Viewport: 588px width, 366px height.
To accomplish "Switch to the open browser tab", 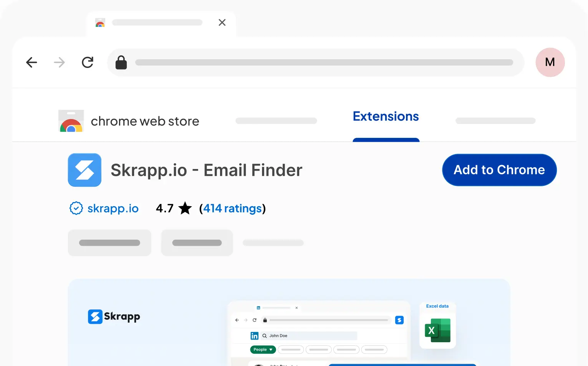I will pyautogui.click(x=157, y=22).
